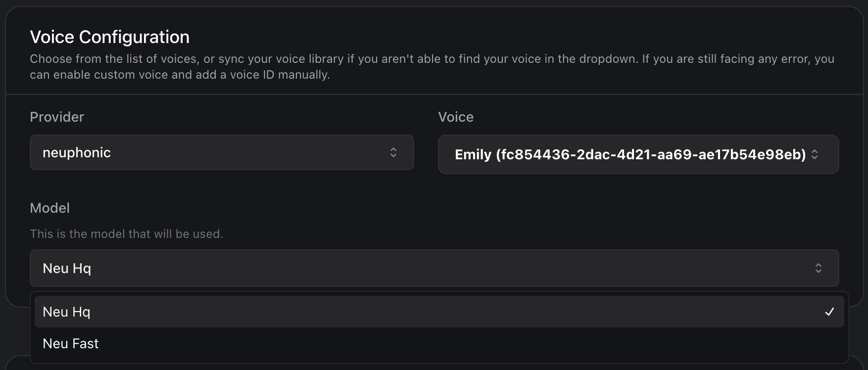Click the Emily voice selection field

click(x=638, y=154)
